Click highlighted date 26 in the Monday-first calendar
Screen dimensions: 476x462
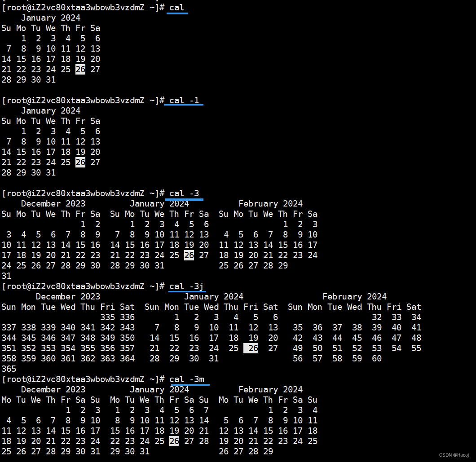[x=174, y=441]
